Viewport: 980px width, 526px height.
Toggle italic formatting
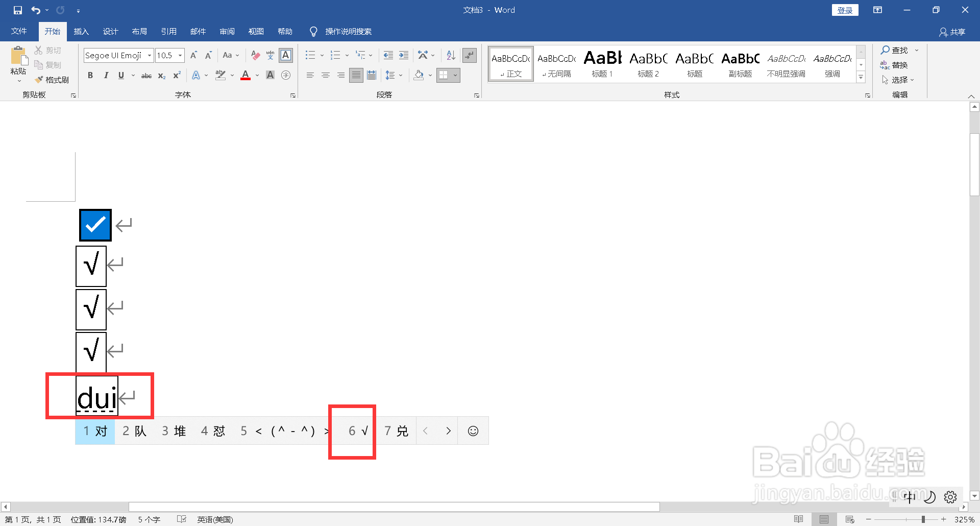(106, 75)
